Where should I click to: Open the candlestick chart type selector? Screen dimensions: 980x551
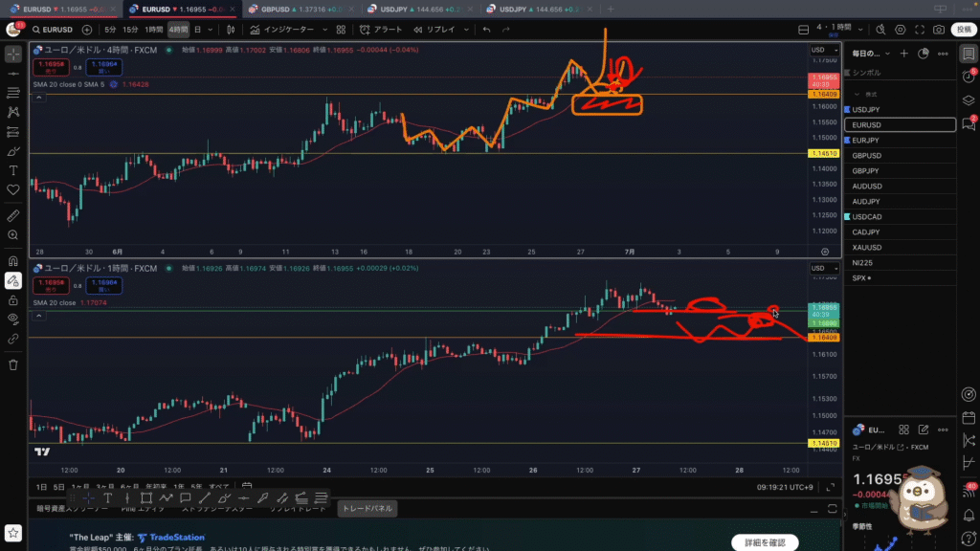tap(231, 30)
